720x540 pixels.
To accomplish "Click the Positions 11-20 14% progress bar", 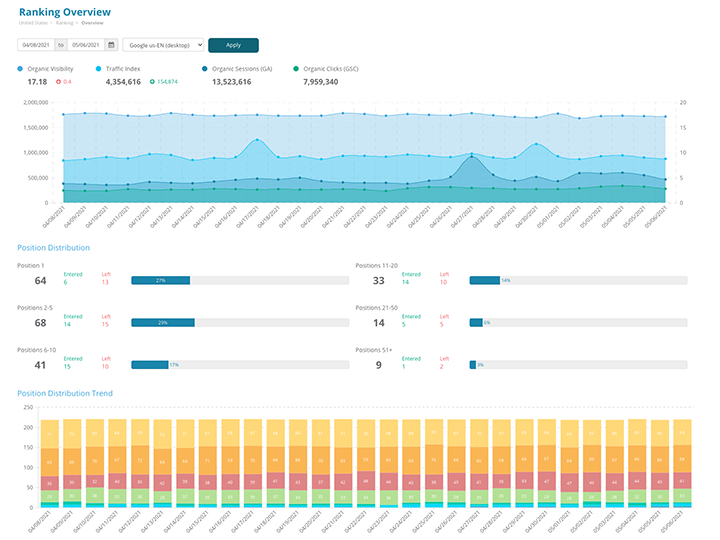I will click(x=484, y=281).
